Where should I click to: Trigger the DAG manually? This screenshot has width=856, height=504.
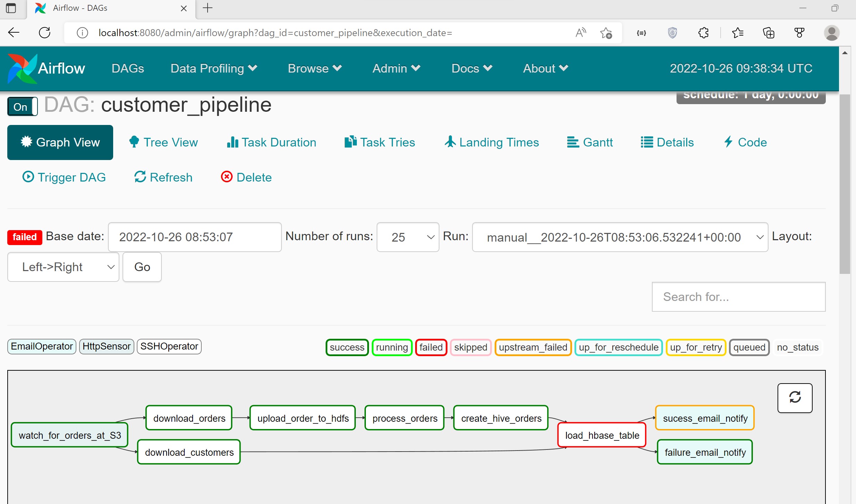(x=64, y=177)
